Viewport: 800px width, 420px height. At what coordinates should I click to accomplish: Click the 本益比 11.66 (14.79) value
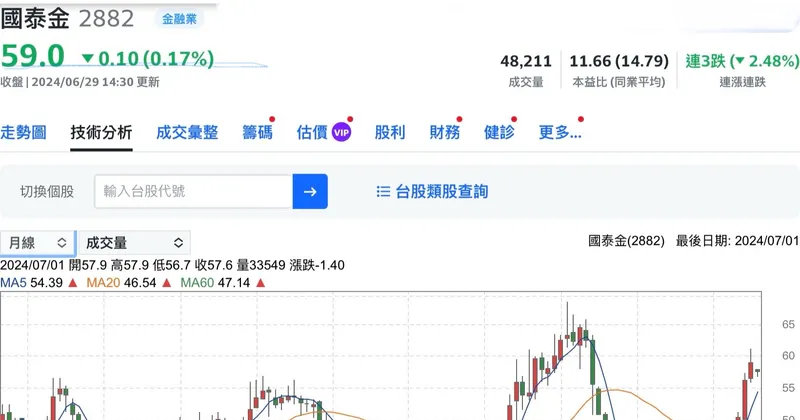(x=619, y=61)
